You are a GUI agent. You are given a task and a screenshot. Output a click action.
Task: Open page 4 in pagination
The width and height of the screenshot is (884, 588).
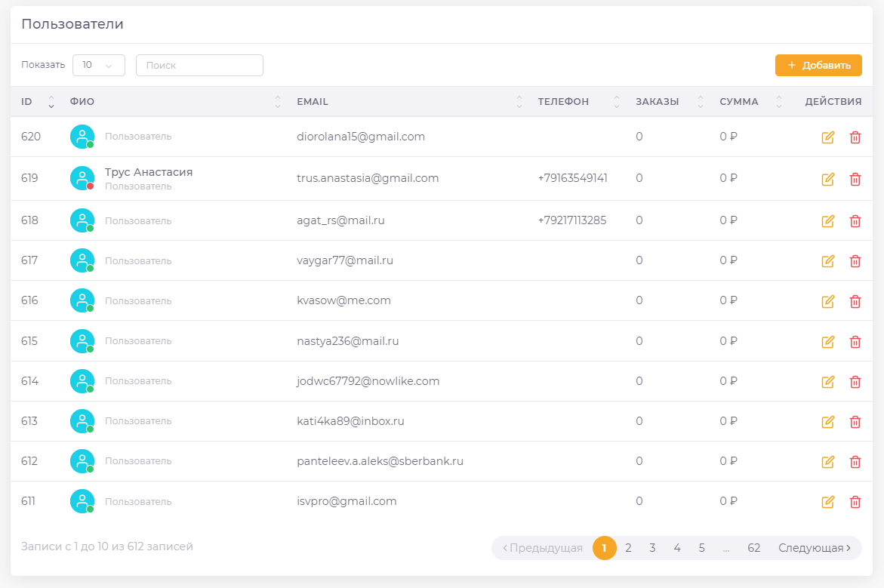click(x=677, y=548)
